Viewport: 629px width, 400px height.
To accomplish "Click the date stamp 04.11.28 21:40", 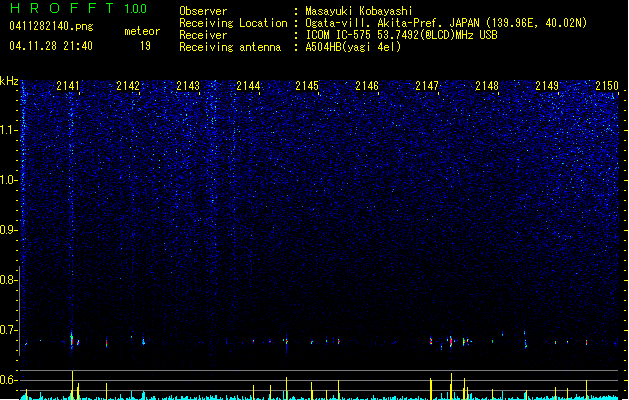I will coord(51,46).
